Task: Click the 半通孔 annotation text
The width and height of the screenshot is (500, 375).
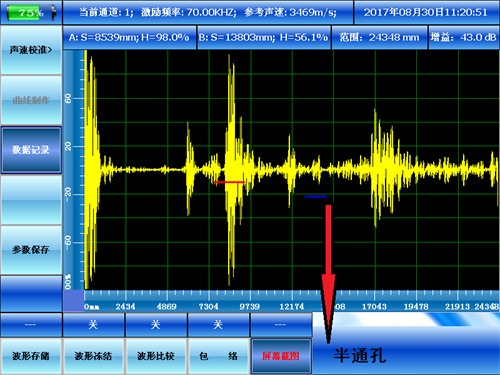Action: click(360, 356)
